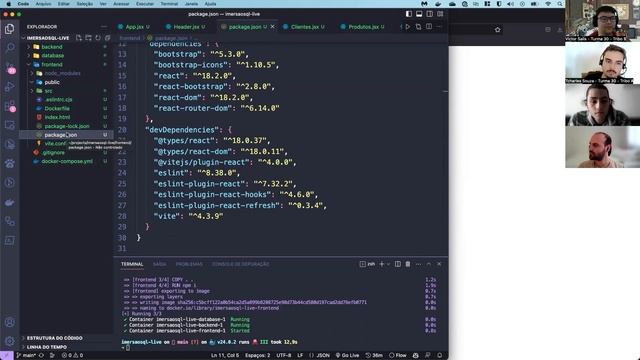Select the CONSOLE DE DEPURAÇÃO panel tab
Viewport: 640px width, 360px height.
[240, 264]
